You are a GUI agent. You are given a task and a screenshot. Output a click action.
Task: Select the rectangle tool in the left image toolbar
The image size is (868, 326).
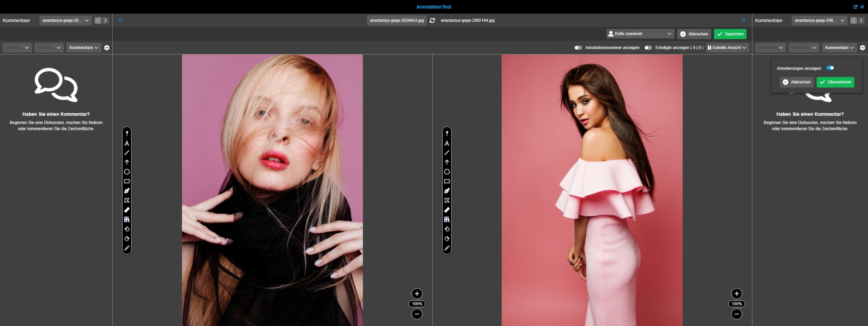[x=127, y=181]
